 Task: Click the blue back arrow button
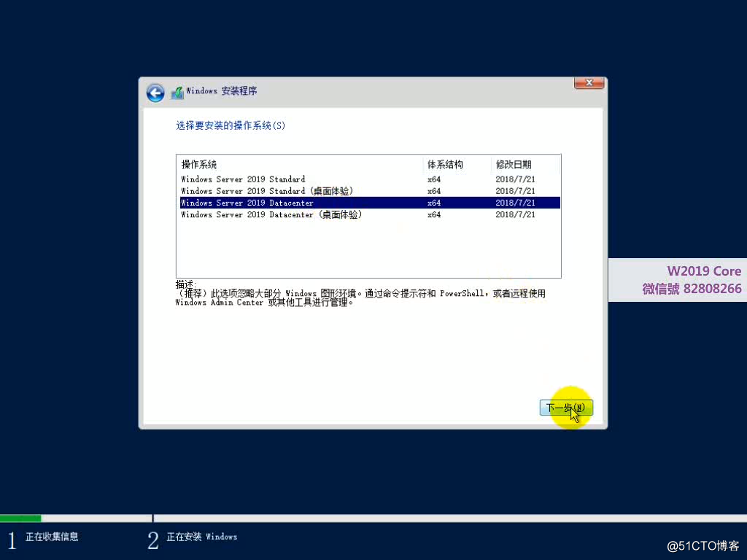pyautogui.click(x=155, y=93)
